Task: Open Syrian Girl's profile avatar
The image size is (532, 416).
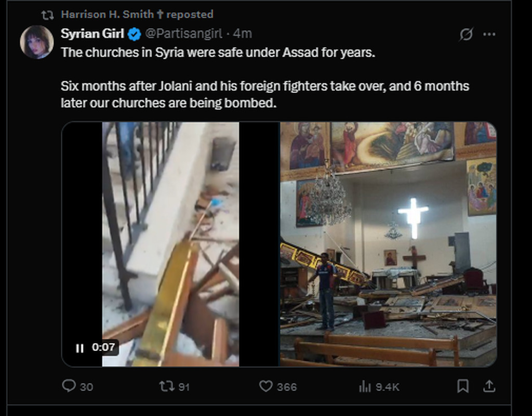Action: point(37,42)
